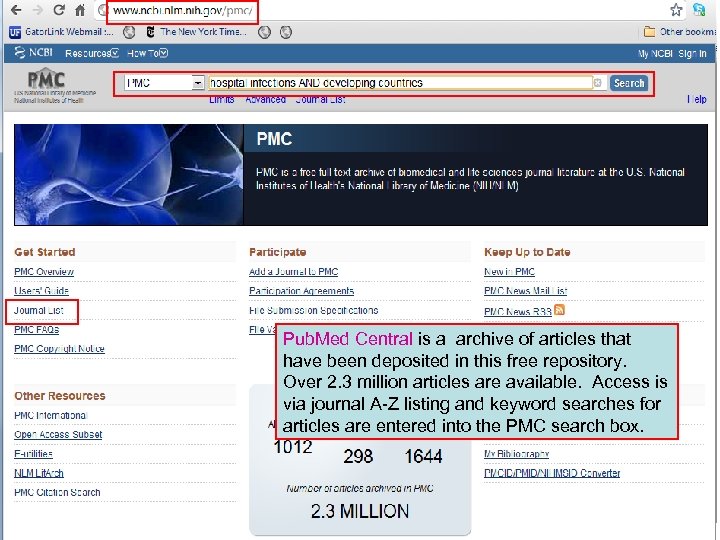Open The New York Times bookmark

(x=197, y=32)
